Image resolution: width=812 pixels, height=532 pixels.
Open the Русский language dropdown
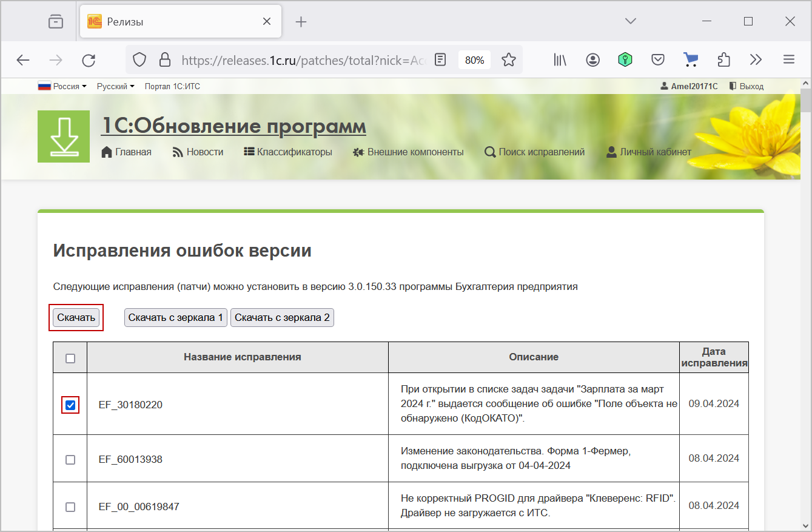116,86
